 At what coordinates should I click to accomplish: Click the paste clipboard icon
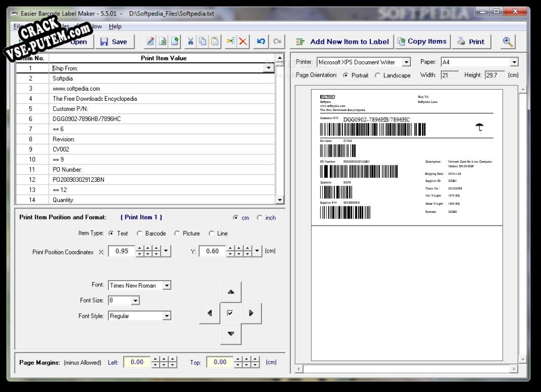[215, 42]
